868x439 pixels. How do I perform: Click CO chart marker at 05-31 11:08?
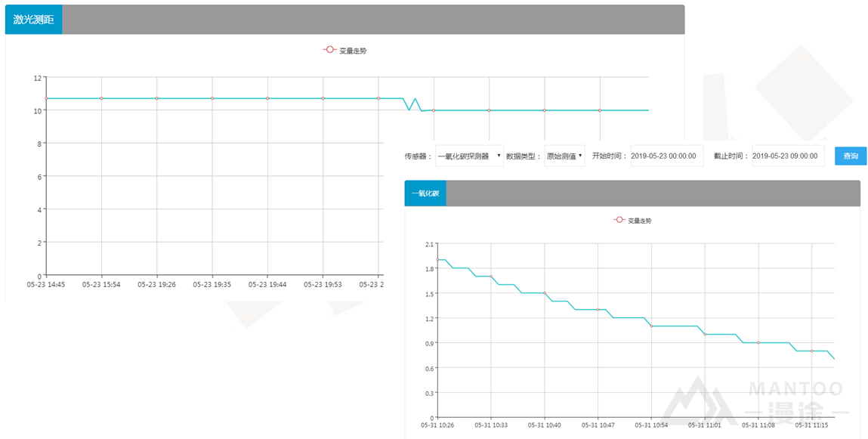click(758, 343)
